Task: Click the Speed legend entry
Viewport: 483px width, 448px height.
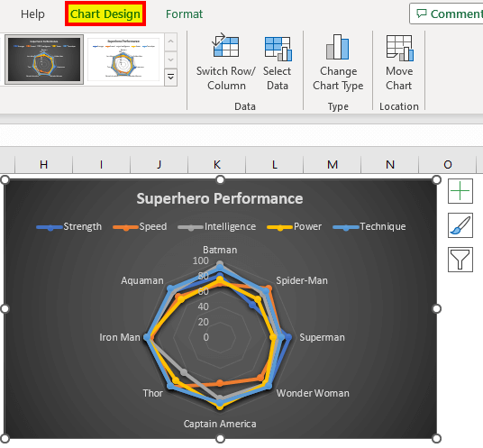Action: (141, 227)
